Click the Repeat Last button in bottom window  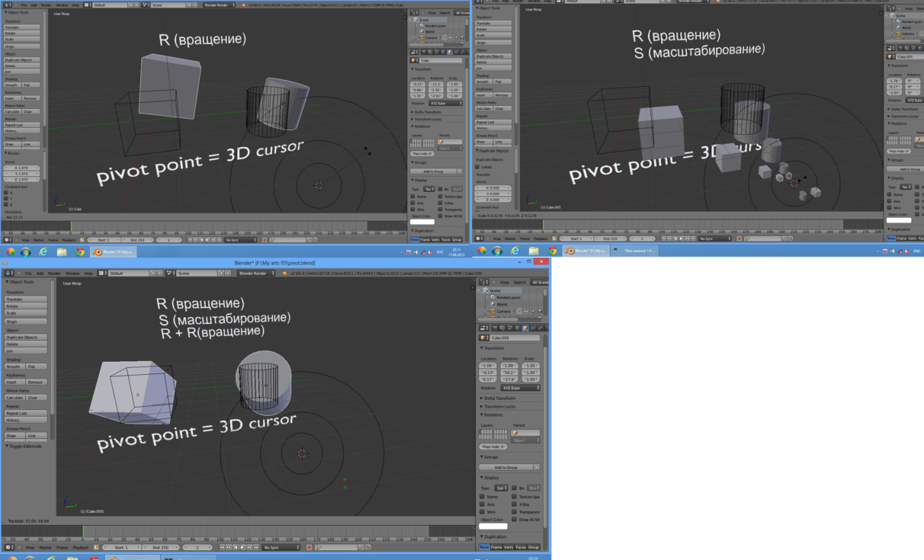pyautogui.click(x=26, y=413)
